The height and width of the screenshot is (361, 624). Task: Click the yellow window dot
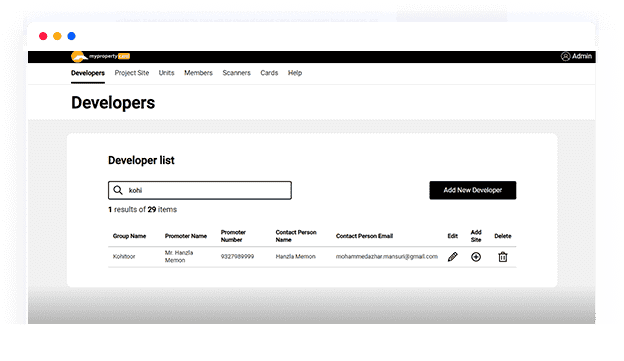[x=57, y=36]
